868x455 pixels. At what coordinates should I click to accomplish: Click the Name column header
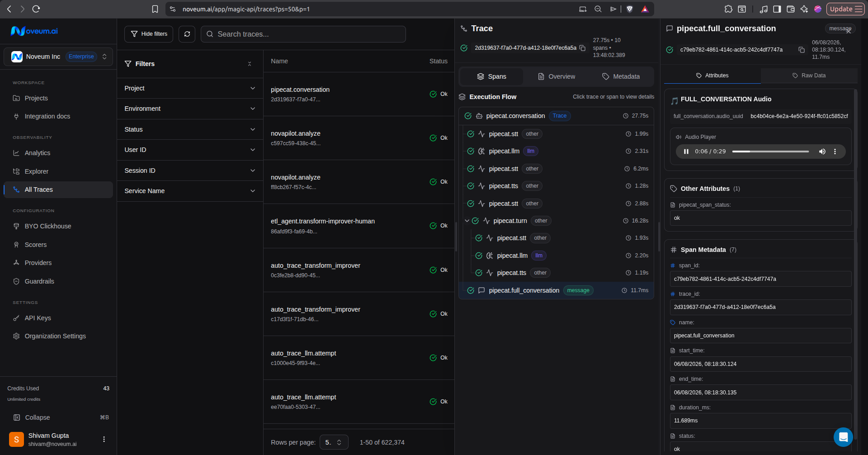point(279,61)
